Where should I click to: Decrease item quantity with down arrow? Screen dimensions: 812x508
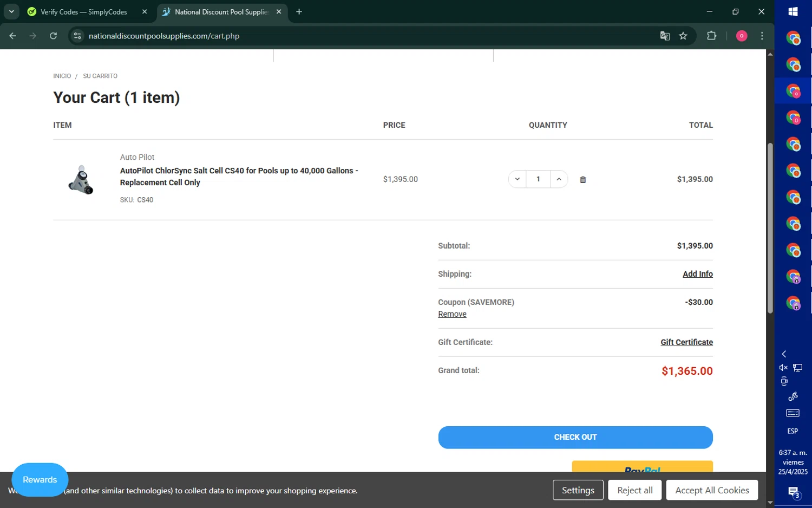pyautogui.click(x=518, y=179)
